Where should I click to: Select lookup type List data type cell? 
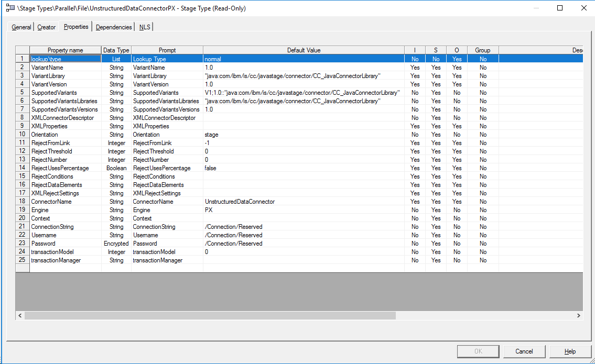point(116,59)
